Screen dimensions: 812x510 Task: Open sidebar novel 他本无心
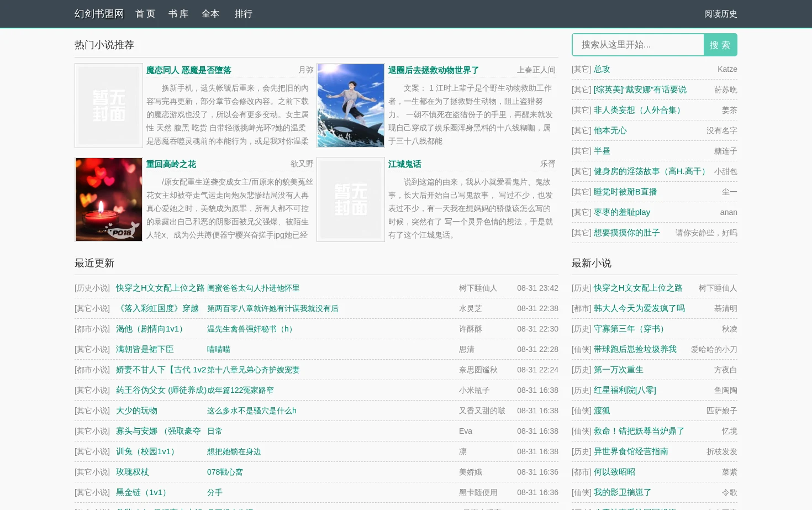pos(610,130)
